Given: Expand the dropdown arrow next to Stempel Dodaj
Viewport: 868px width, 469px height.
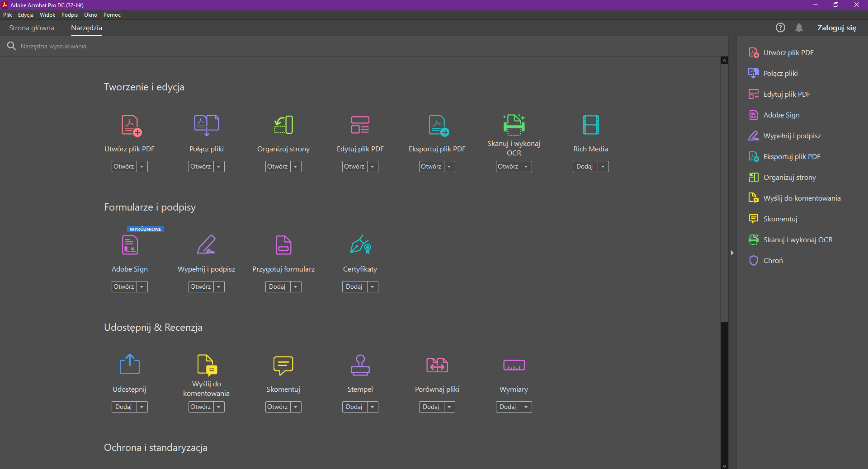Looking at the screenshot, I should (373, 407).
